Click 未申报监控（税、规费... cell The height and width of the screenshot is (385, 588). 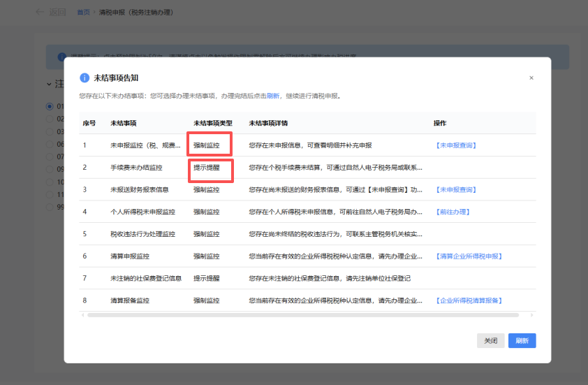(145, 145)
